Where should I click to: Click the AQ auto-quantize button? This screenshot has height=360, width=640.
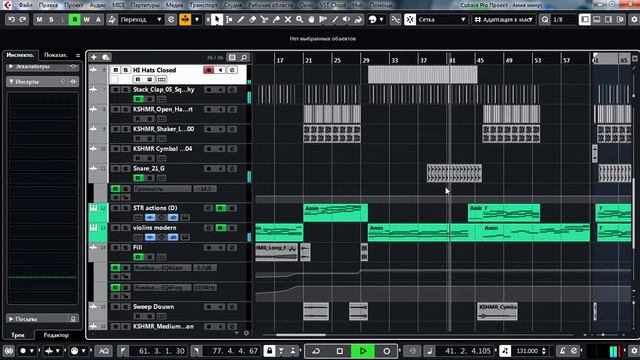pyautogui.click(x=104, y=351)
